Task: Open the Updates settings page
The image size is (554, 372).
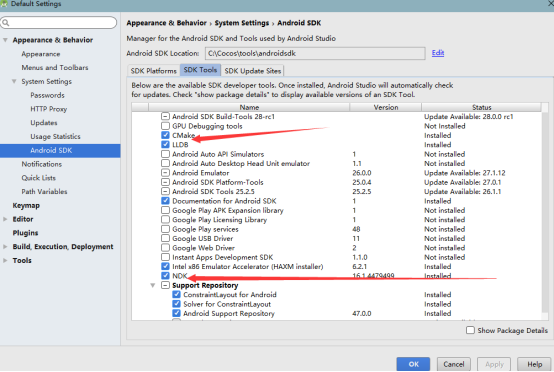Action: pyautogui.click(x=44, y=123)
